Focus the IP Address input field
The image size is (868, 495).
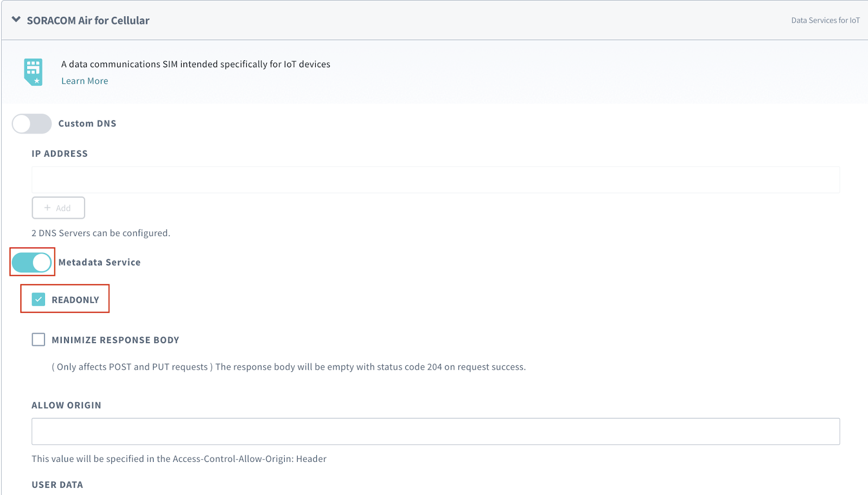tap(435, 180)
